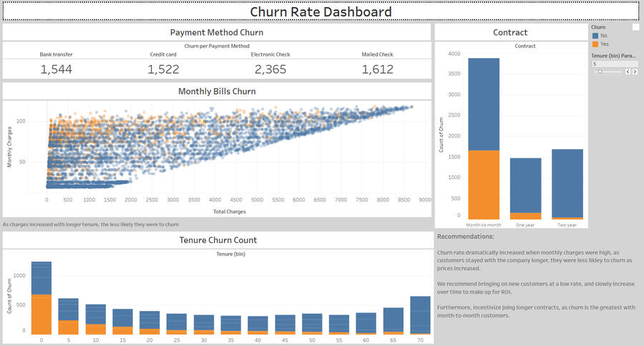Click the blue 'No' churn legend swatch
The height and width of the screenshot is (346, 644).
[x=595, y=34]
